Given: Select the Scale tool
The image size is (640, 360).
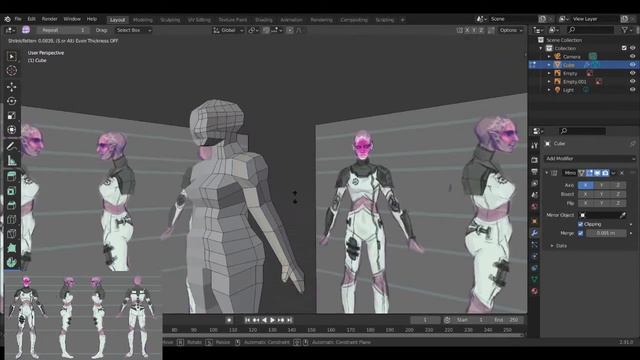Looking at the screenshot, I should coord(11,116).
